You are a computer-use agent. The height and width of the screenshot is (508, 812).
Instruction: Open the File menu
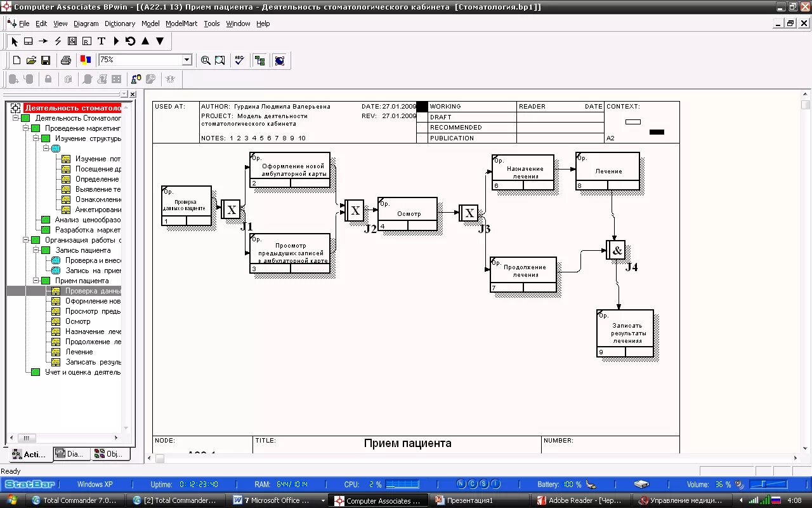point(24,23)
